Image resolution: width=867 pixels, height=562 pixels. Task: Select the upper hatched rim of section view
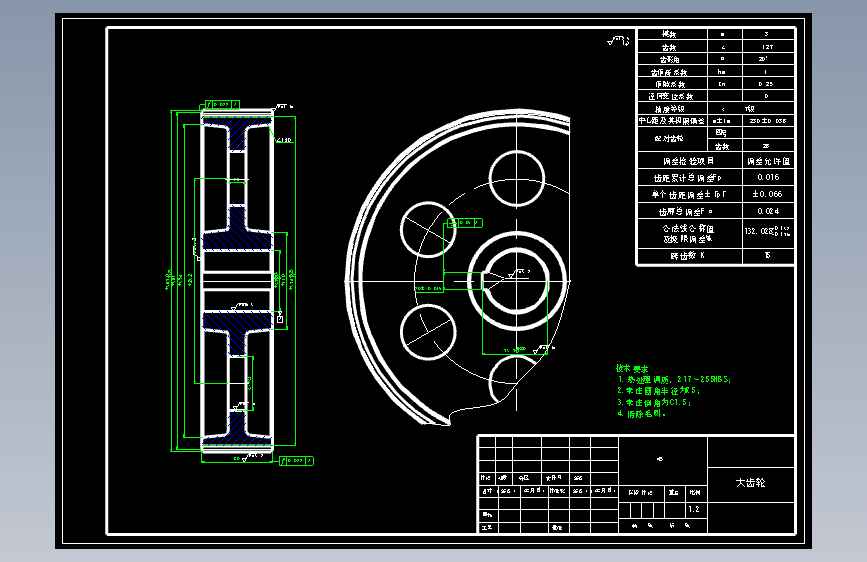(x=237, y=123)
